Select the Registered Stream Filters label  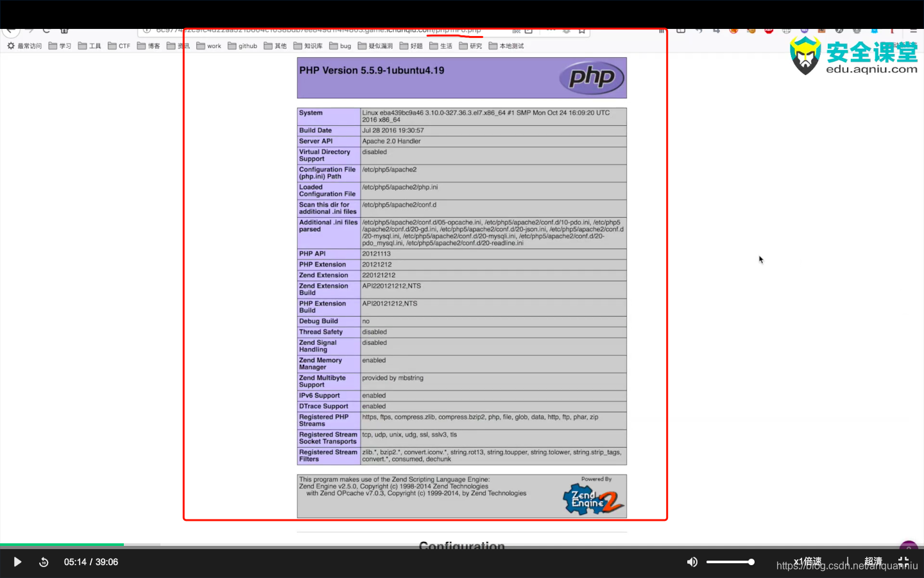coord(328,455)
